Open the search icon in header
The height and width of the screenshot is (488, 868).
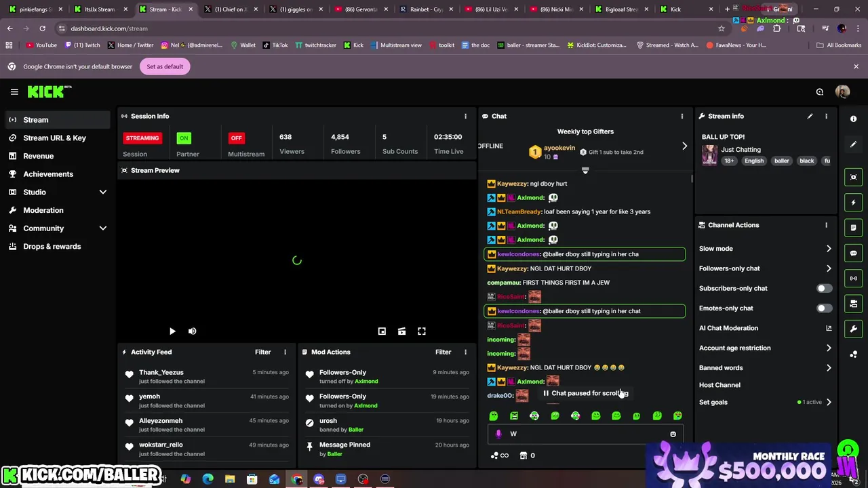click(819, 92)
